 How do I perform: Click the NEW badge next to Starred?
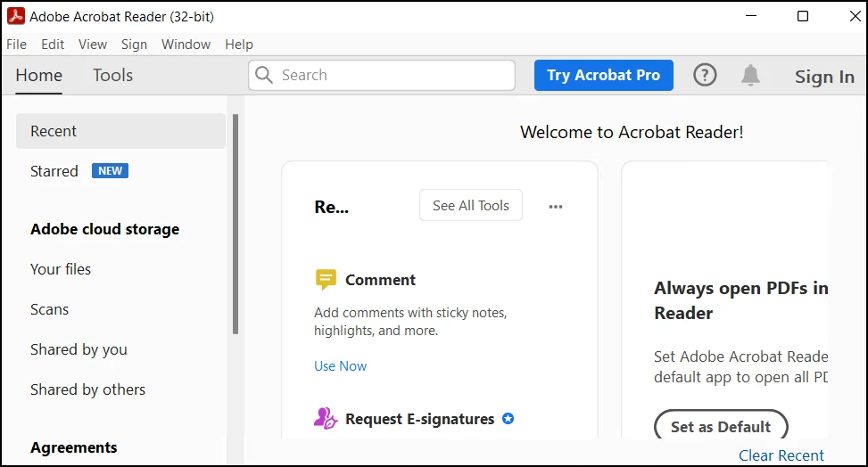tap(110, 170)
